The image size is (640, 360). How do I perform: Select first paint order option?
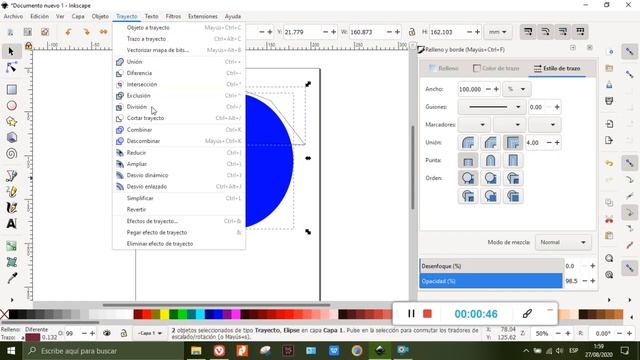point(468,178)
